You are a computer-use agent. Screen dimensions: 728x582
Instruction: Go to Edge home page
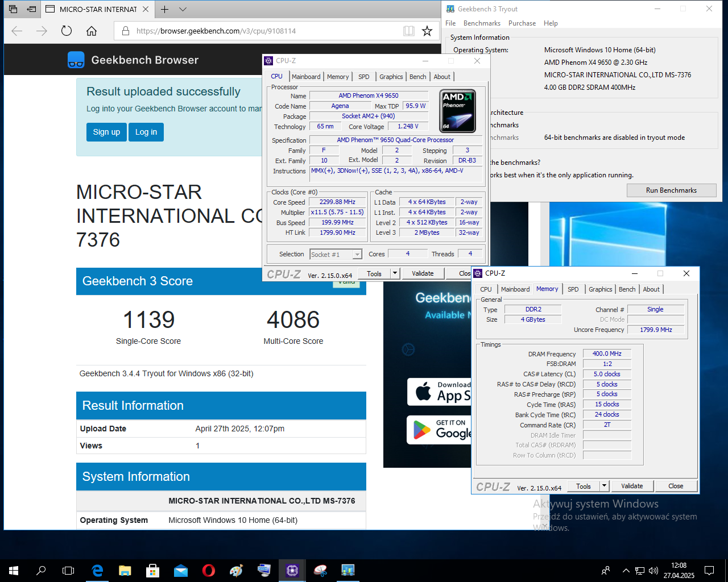tap(92, 31)
